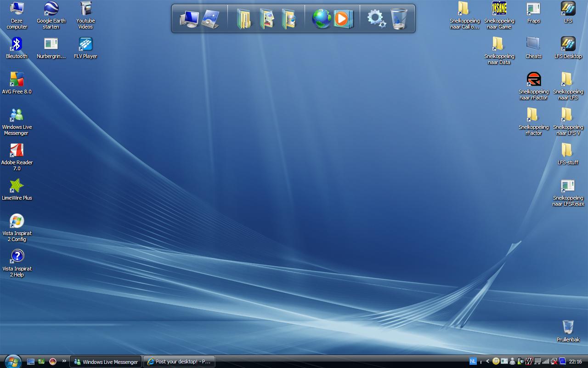The width and height of the screenshot is (588, 368).
Task: Click the Messenger buddy tray icon
Action: click(512, 362)
